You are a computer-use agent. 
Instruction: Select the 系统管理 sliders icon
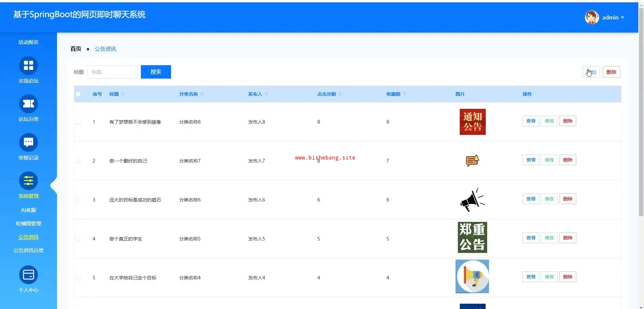pyautogui.click(x=29, y=181)
